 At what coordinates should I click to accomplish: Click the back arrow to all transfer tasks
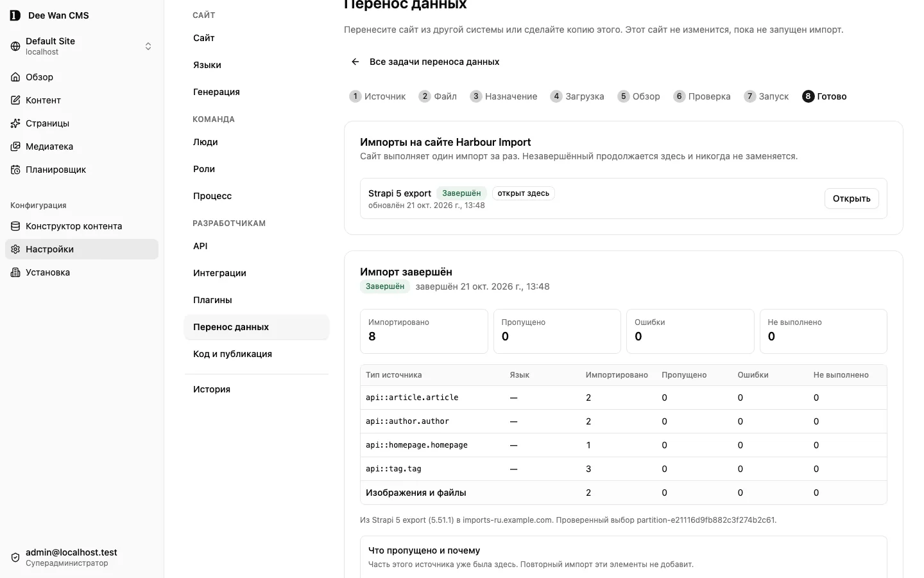tap(355, 62)
